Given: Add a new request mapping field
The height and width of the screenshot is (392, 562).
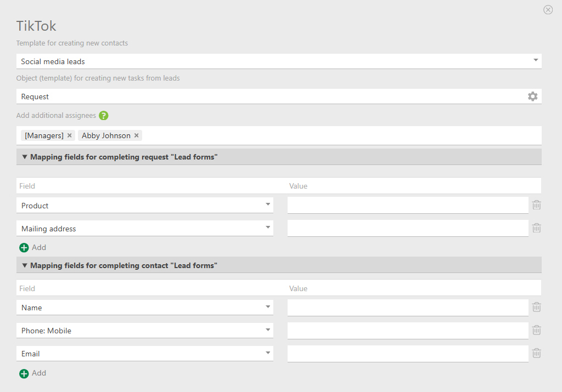Looking at the screenshot, I should click(x=32, y=247).
